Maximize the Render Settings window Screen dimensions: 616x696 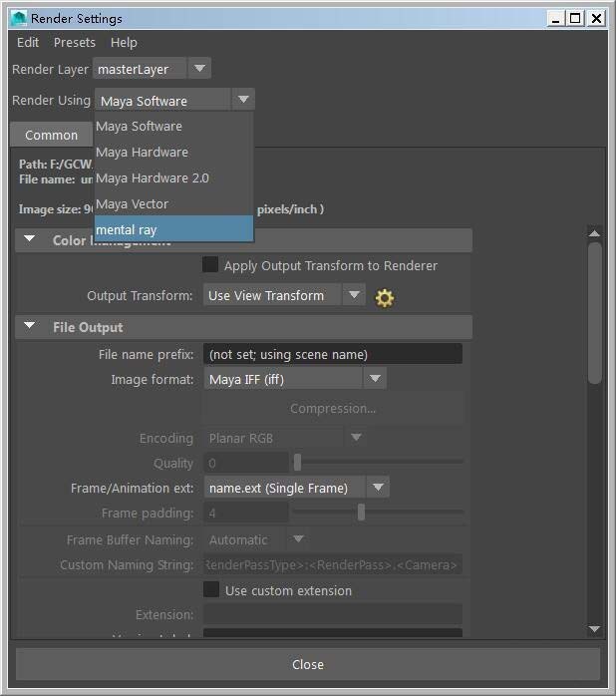pos(575,18)
